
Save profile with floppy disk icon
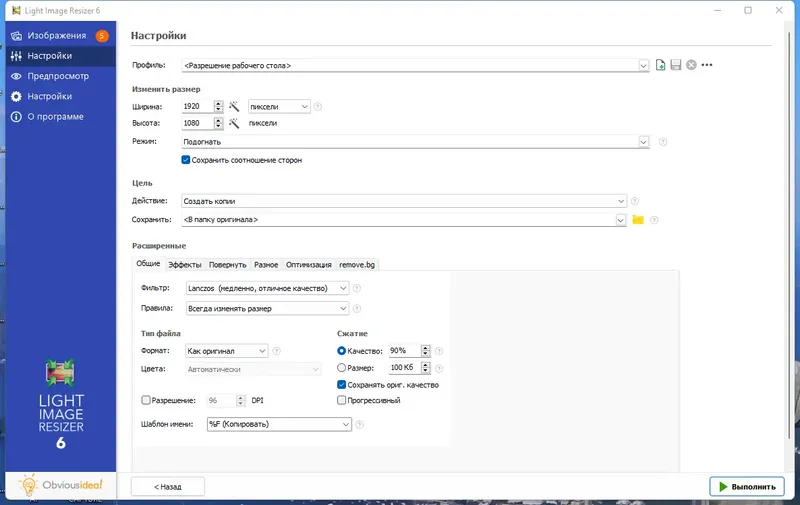point(676,65)
